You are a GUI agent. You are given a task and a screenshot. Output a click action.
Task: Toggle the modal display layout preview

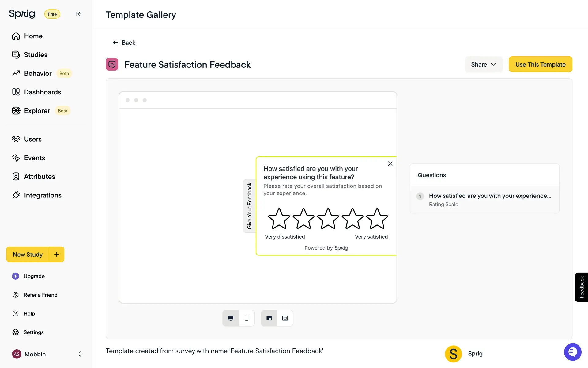click(285, 318)
